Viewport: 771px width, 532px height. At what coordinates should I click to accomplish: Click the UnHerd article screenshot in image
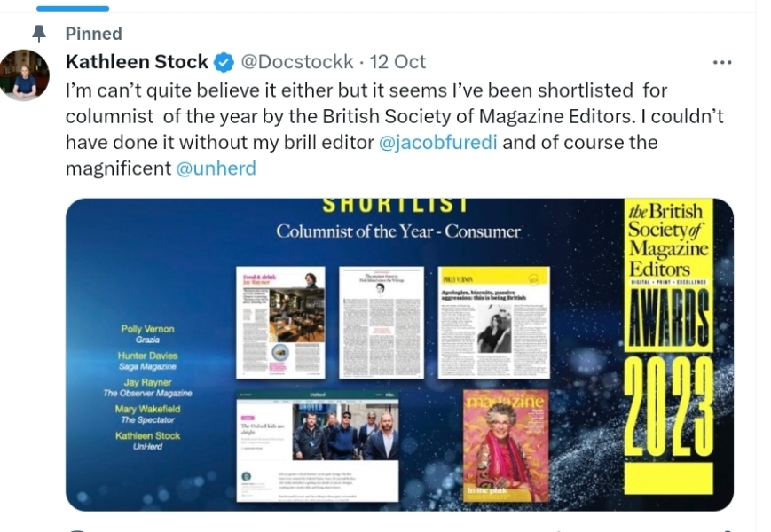(317, 446)
